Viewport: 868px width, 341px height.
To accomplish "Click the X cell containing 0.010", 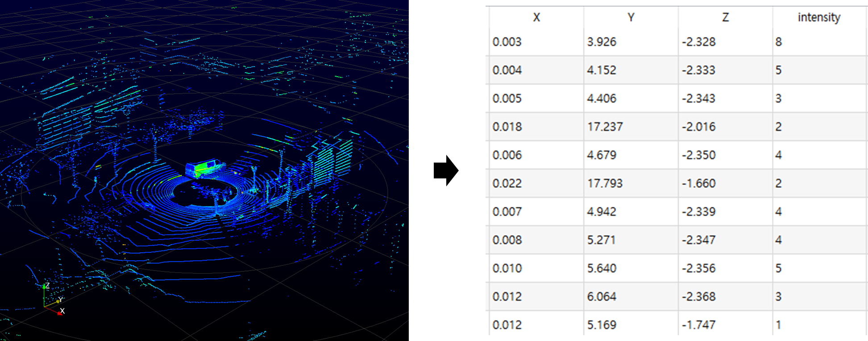I will click(507, 268).
